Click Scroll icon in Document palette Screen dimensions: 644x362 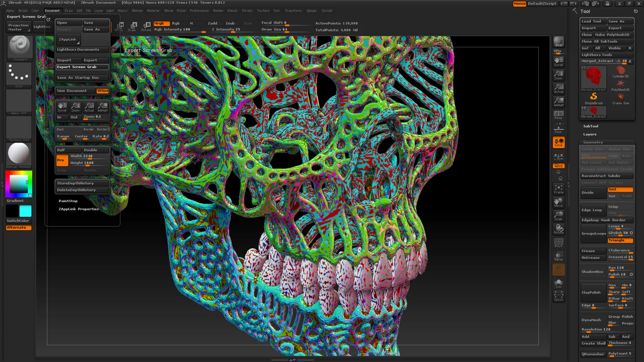click(62, 107)
